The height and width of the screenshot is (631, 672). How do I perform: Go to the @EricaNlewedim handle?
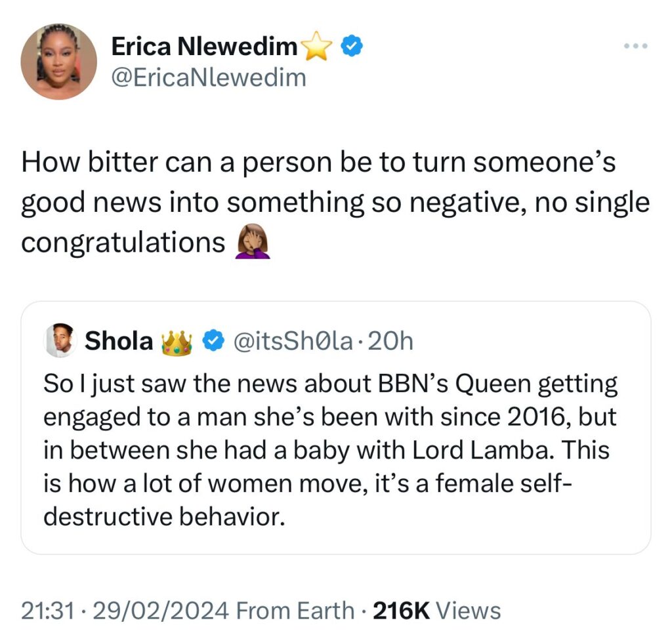209,78
